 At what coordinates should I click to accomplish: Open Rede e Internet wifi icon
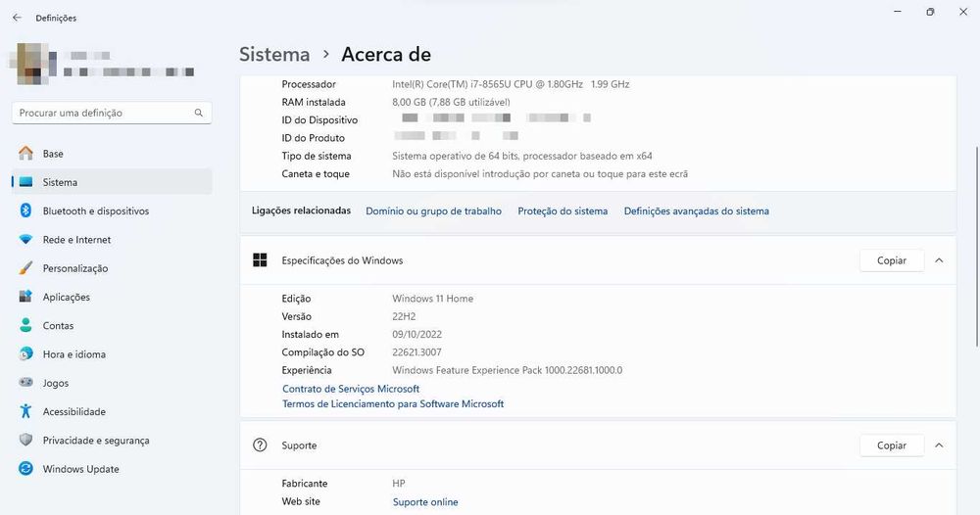[25, 240]
